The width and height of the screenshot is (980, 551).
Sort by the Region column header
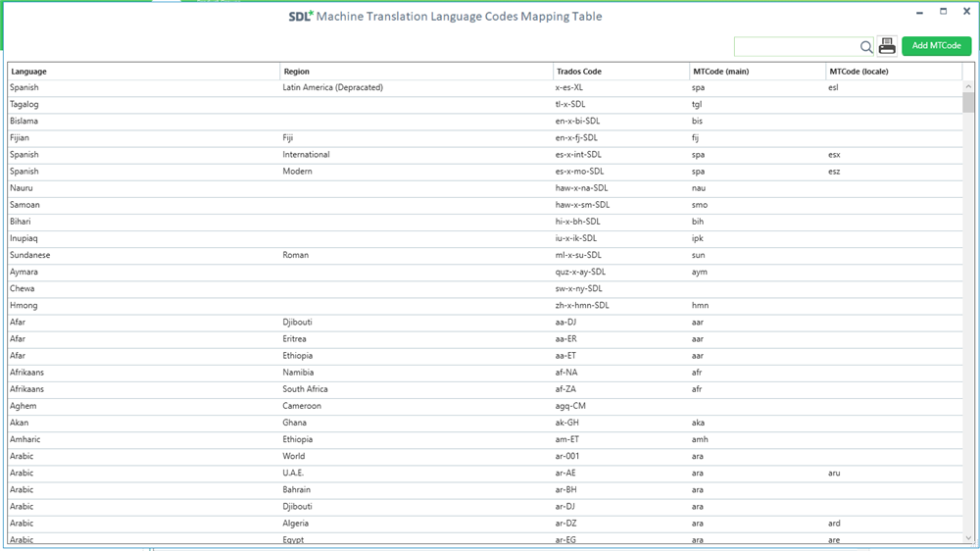(416, 72)
